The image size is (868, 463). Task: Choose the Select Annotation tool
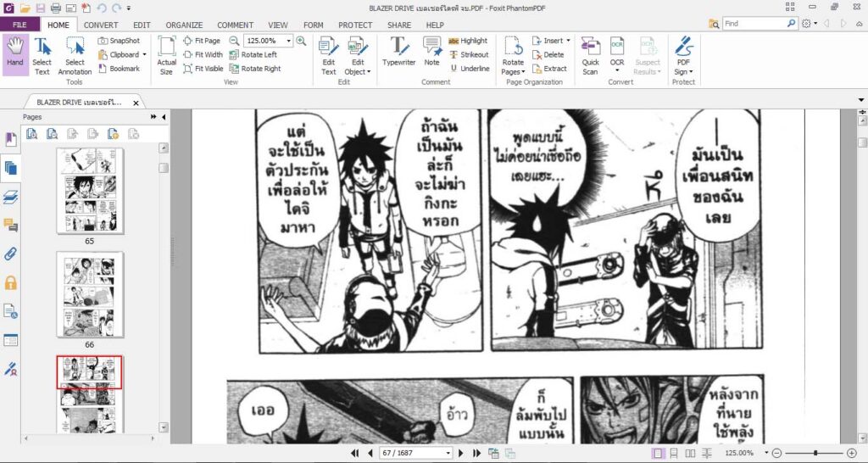75,56
